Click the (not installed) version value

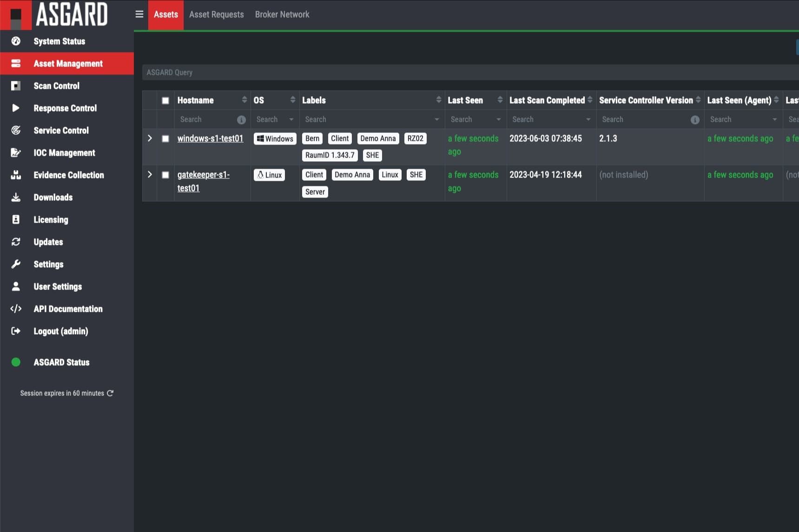[x=623, y=175]
